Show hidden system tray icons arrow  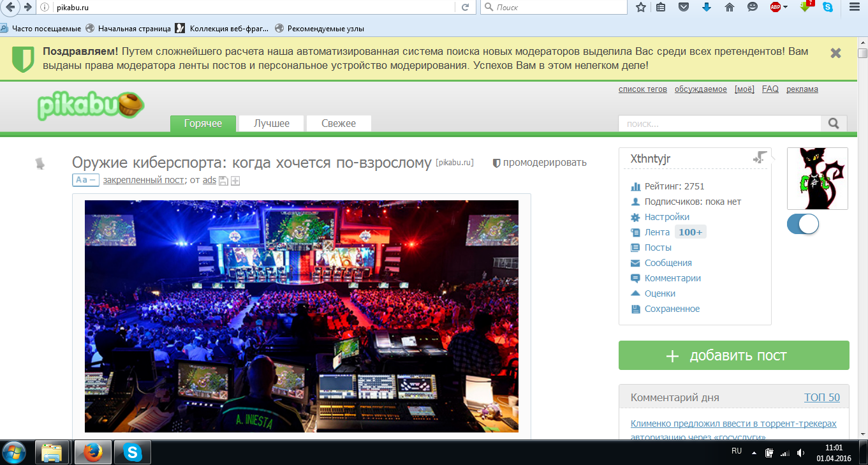point(754,453)
